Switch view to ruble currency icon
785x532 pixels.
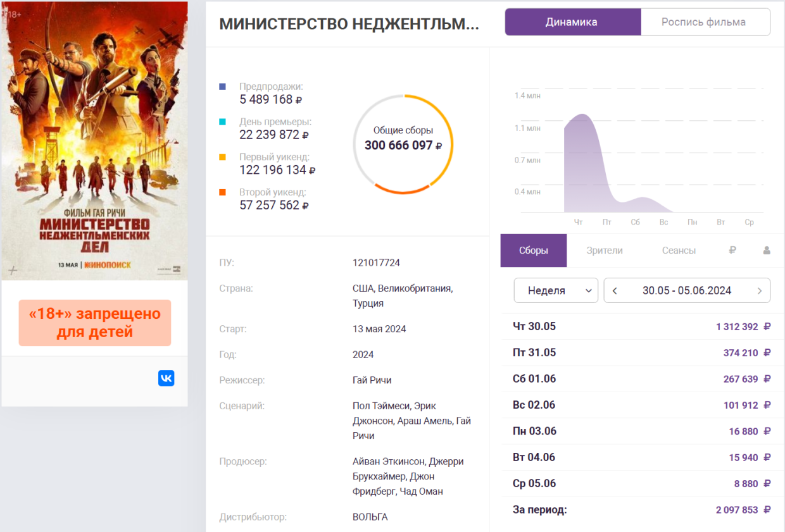[x=732, y=251]
